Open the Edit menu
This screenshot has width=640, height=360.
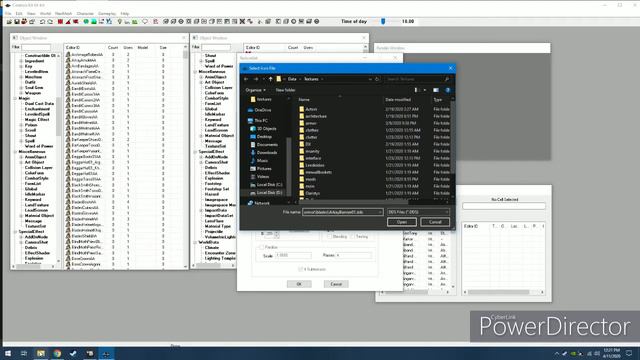click(x=19, y=13)
